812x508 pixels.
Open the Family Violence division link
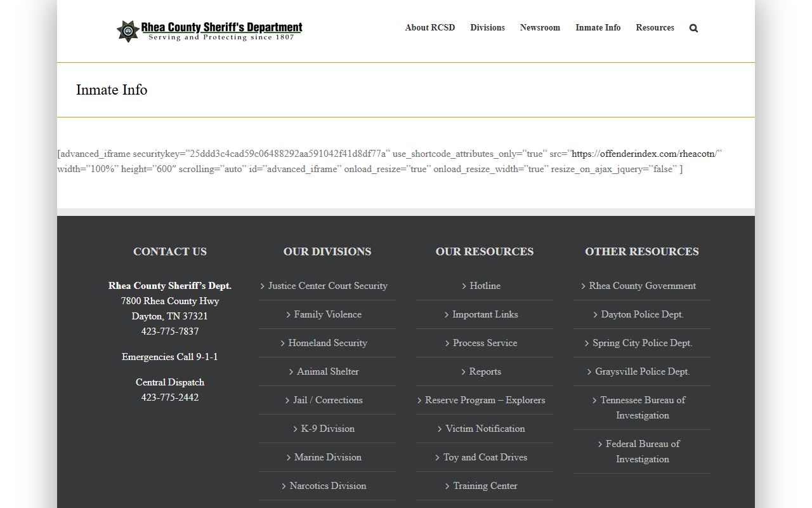327,314
